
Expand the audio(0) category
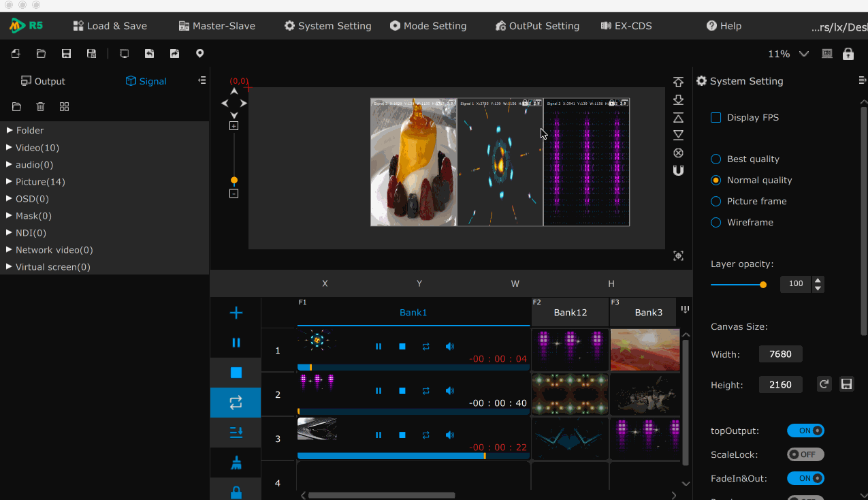point(10,164)
